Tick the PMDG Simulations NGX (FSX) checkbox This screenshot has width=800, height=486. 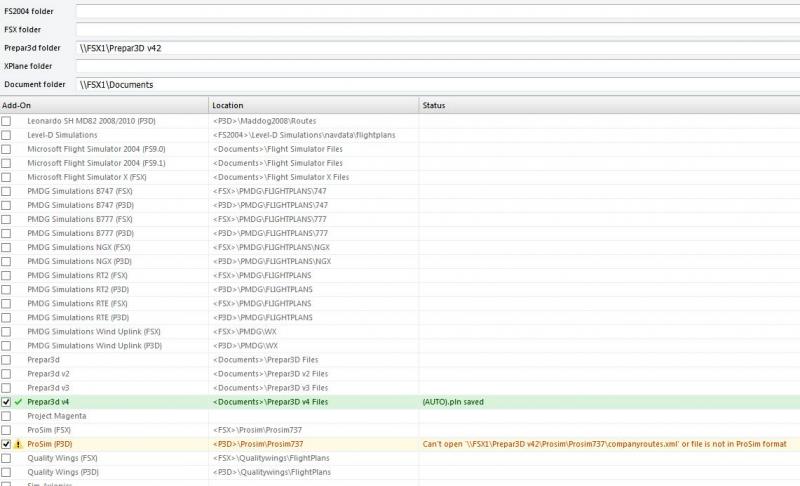point(6,247)
